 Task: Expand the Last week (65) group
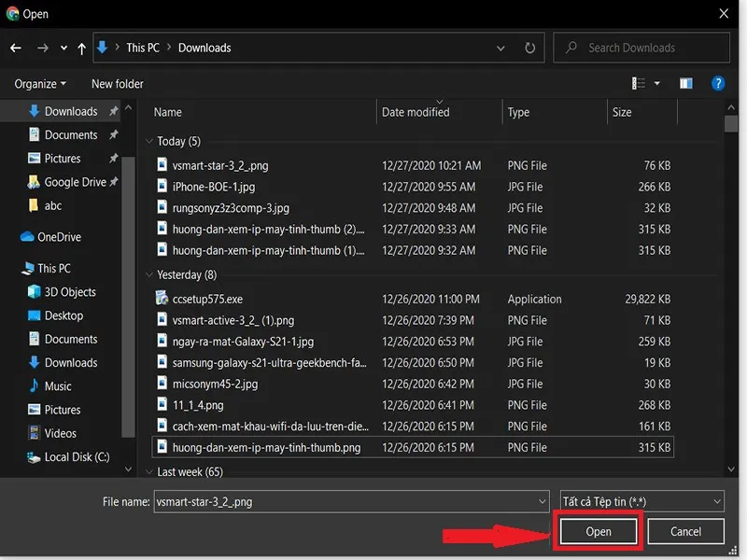coord(149,473)
